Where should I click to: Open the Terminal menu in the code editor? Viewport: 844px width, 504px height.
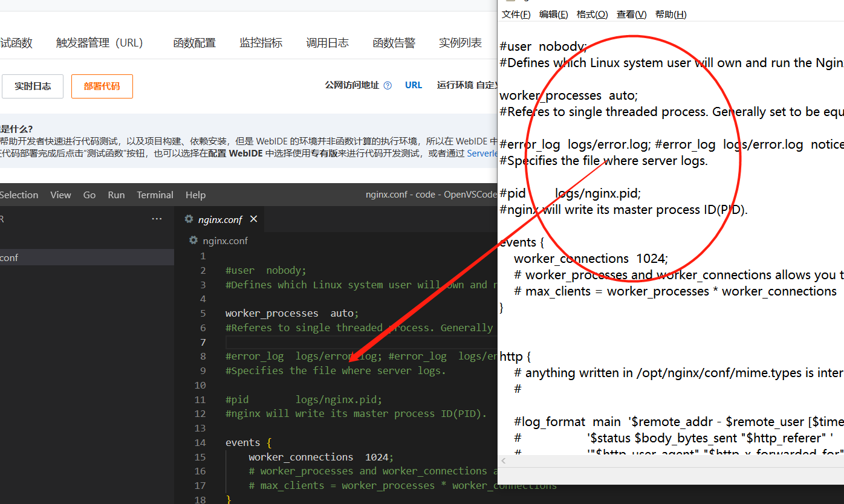point(155,195)
